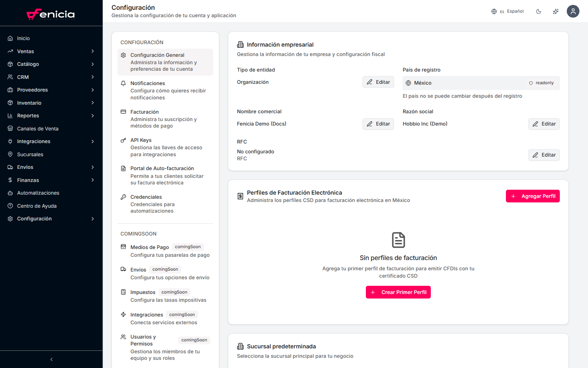Click Crear Primer Perfil

398,292
